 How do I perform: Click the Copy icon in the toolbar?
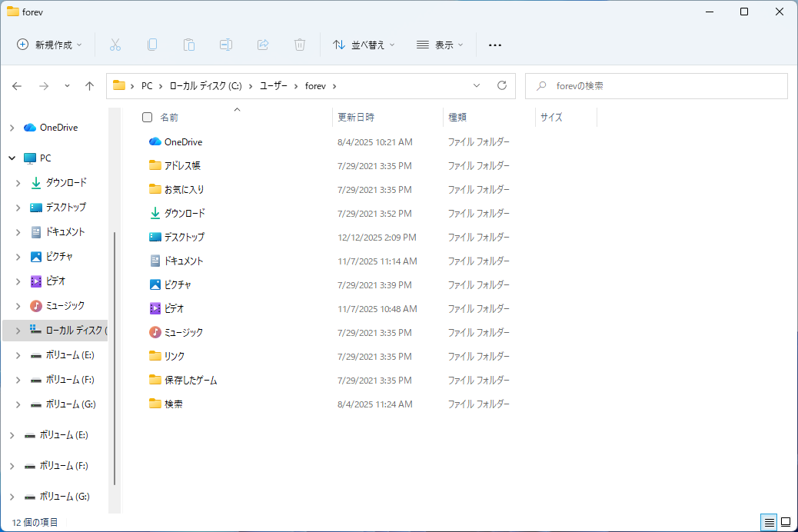(x=152, y=45)
